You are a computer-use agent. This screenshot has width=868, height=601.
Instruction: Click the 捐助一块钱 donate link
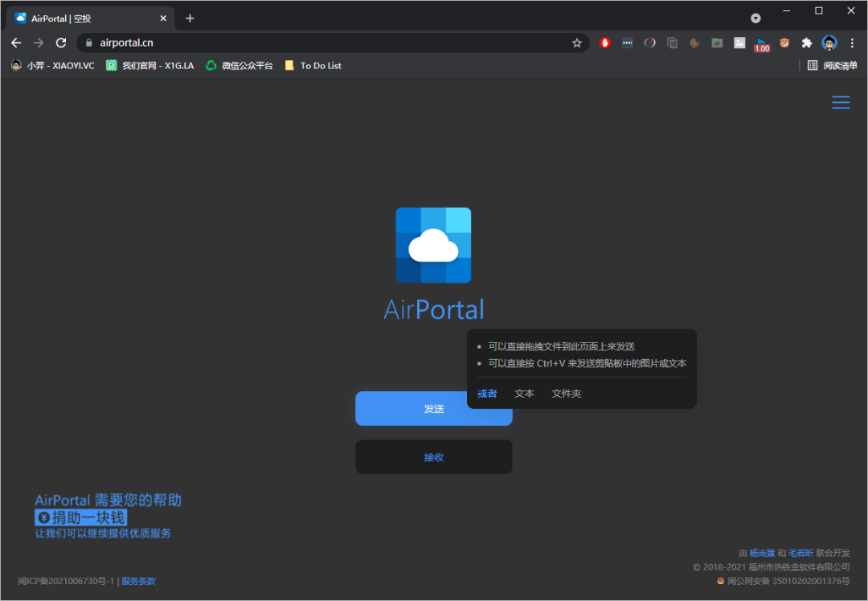[x=81, y=517]
